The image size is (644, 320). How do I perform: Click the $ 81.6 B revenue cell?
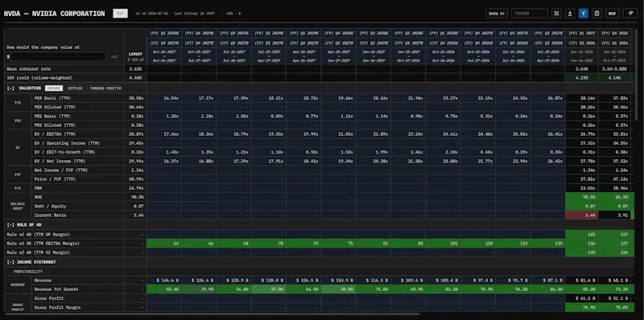(581, 281)
